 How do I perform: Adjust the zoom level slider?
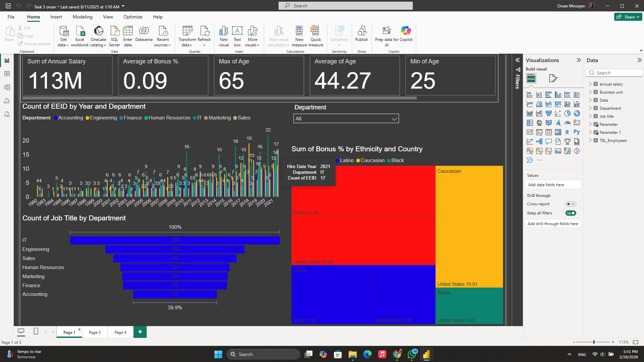pyautogui.click(x=594, y=342)
